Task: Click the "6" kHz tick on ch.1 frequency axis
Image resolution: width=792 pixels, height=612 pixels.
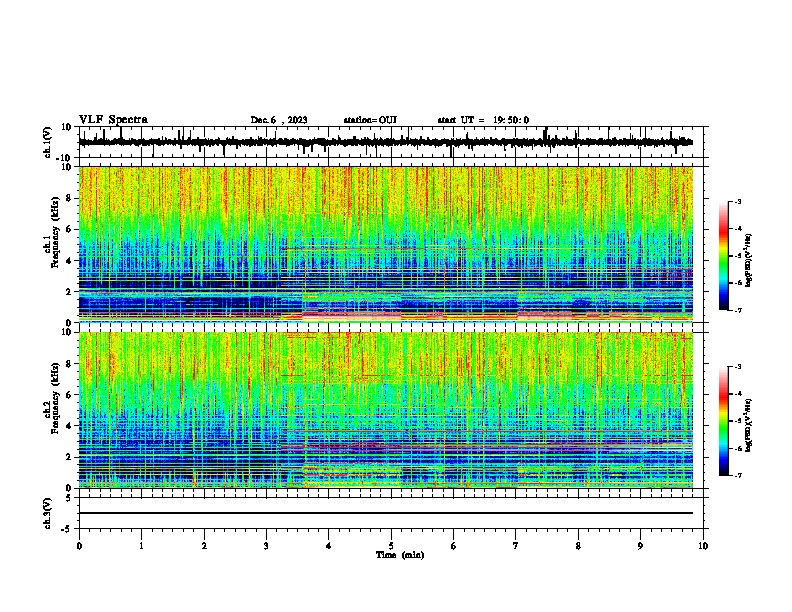Action: (69, 230)
